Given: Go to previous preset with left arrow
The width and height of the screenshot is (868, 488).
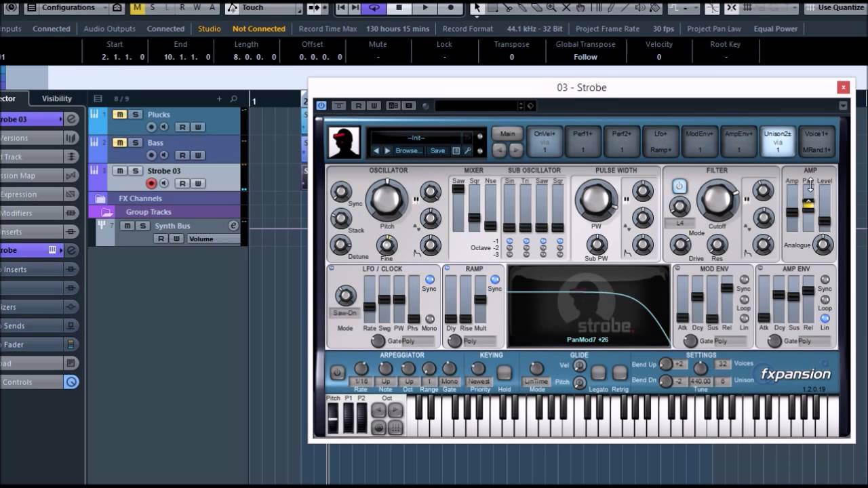Looking at the screenshot, I should click(376, 150).
